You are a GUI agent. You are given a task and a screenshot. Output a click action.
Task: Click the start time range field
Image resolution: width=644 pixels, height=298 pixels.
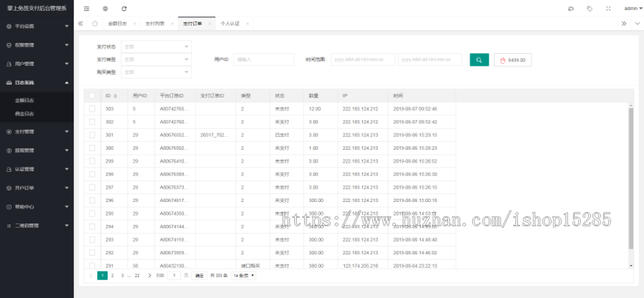pyautogui.click(x=363, y=59)
